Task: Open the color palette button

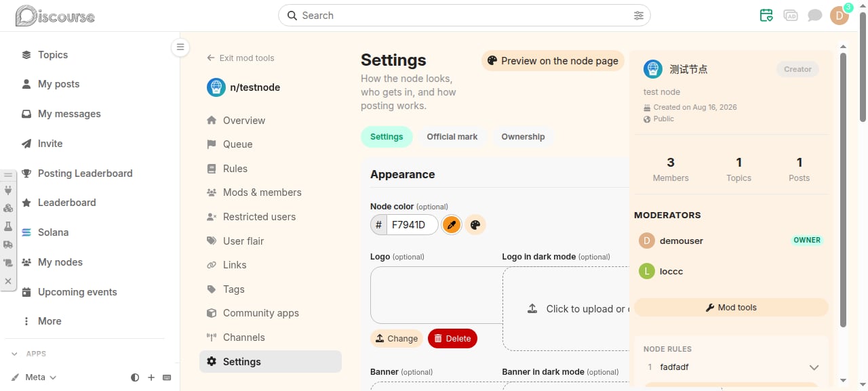Action: pos(475,225)
